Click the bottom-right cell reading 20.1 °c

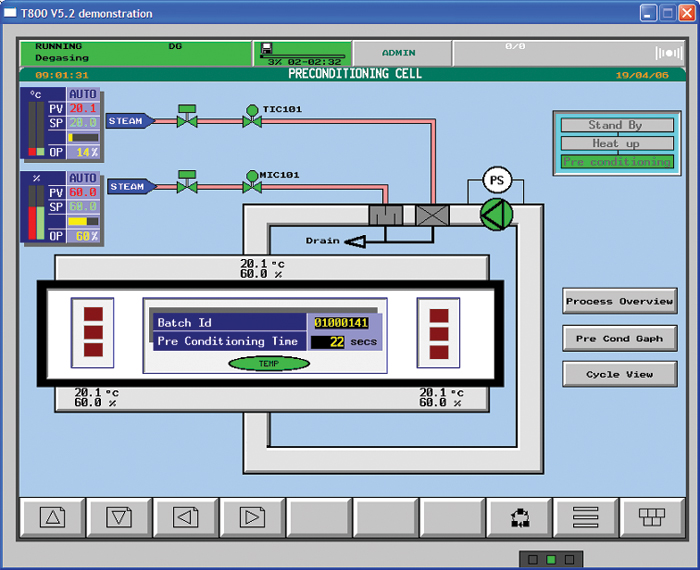(441, 393)
